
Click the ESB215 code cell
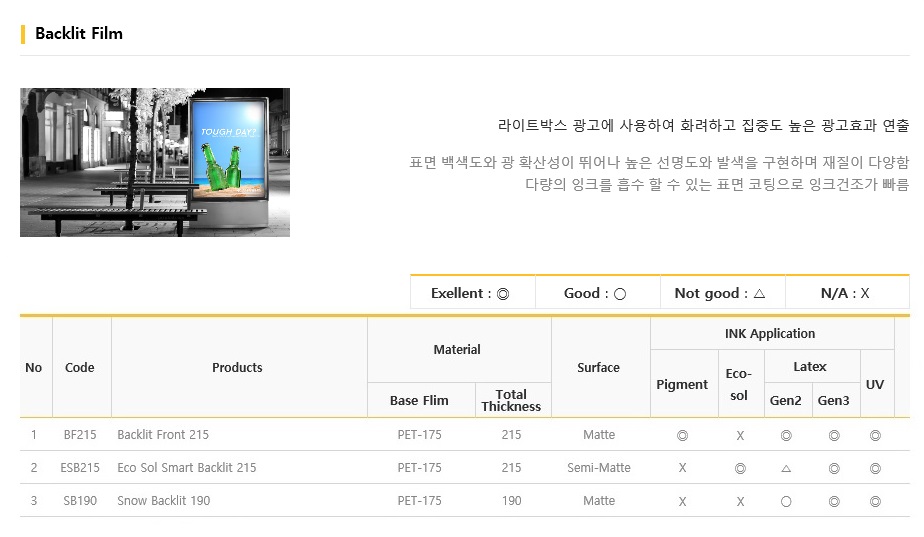tap(80, 468)
